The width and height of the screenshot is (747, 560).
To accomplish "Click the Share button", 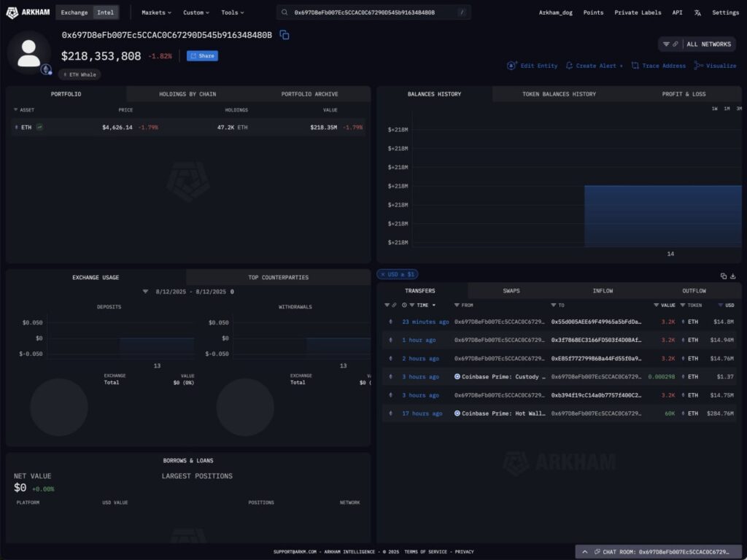I will tap(202, 55).
